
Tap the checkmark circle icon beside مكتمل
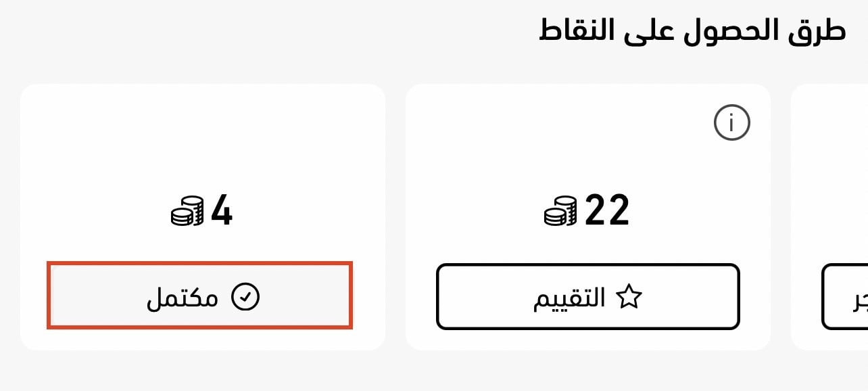tap(245, 298)
